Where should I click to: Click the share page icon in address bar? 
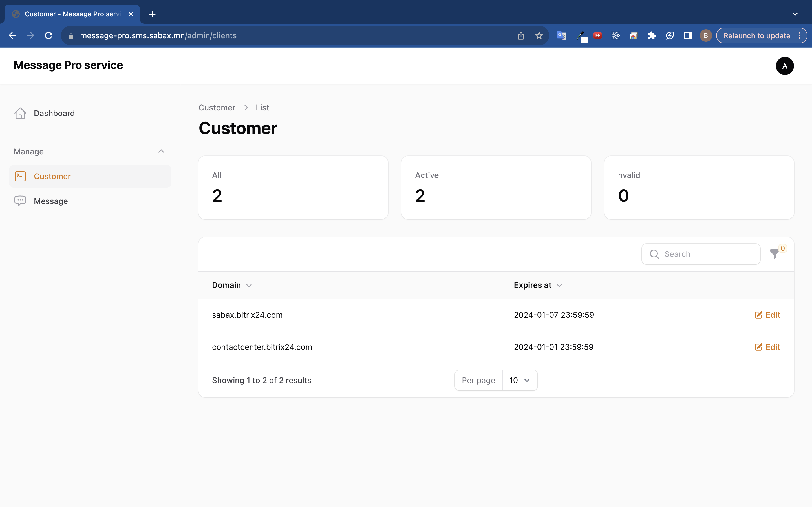(521, 35)
